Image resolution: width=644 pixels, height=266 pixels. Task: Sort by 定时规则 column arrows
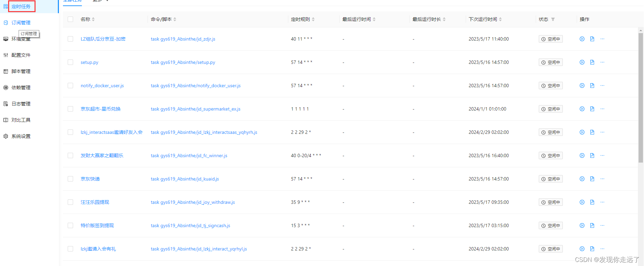pos(313,19)
